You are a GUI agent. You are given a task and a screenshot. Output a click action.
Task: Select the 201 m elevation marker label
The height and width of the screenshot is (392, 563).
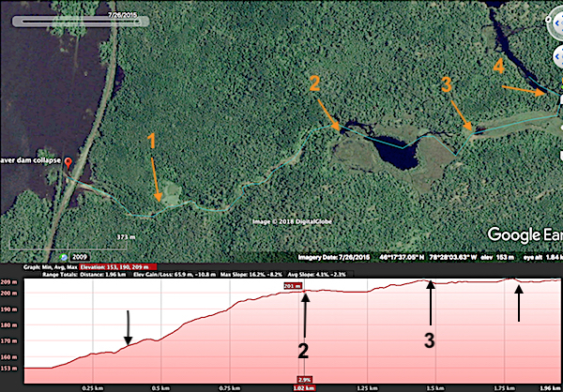coord(291,286)
